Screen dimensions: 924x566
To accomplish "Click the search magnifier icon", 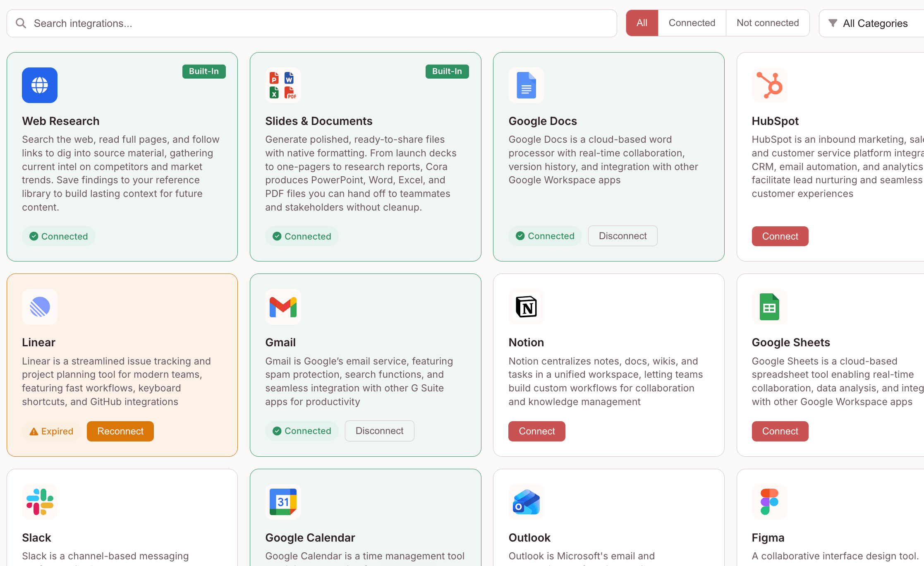I will point(21,23).
